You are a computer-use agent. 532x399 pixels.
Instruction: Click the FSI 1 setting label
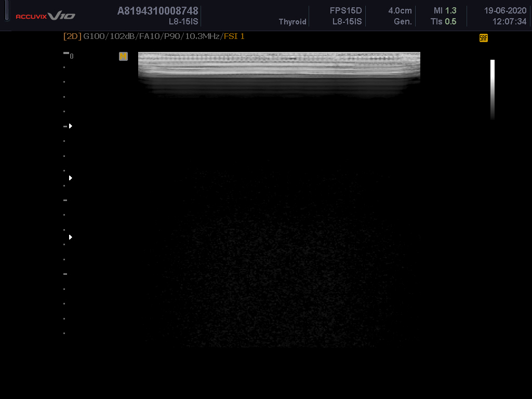point(234,36)
